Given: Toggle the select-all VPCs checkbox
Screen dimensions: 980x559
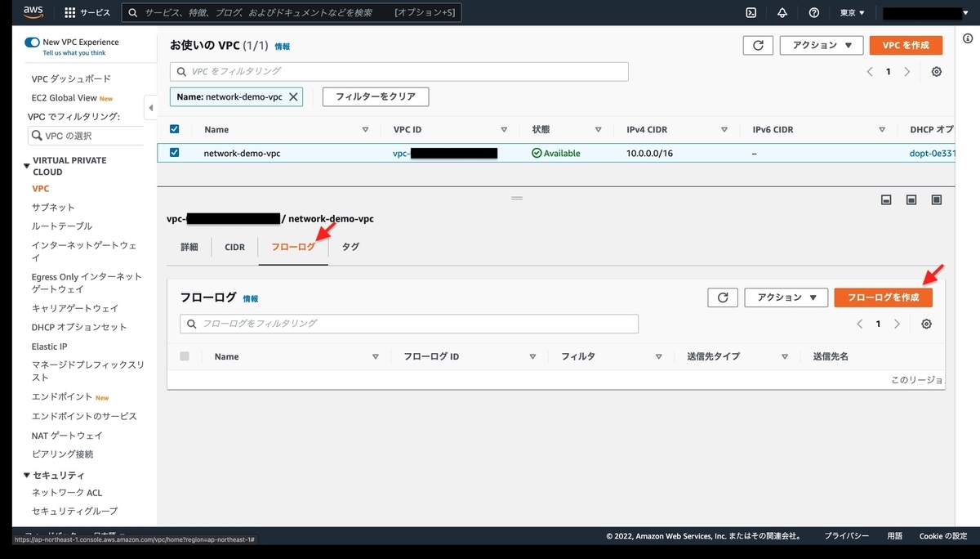Looking at the screenshot, I should (x=175, y=129).
